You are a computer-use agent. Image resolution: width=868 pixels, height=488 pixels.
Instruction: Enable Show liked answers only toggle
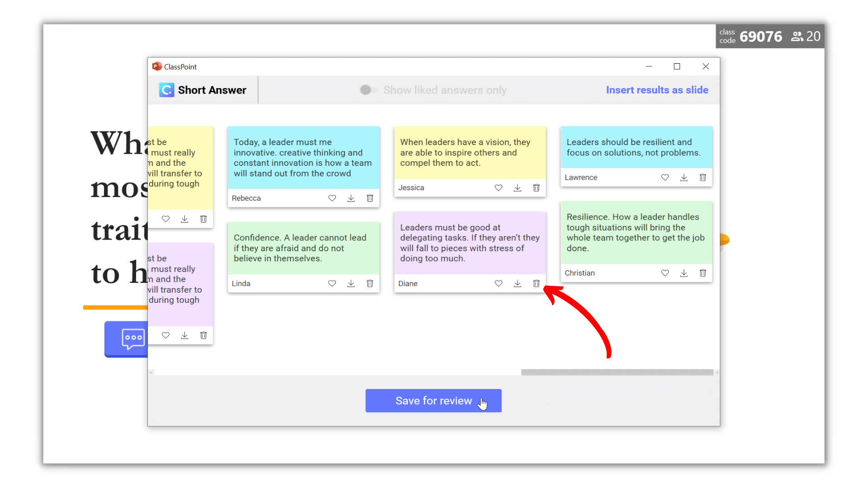[x=368, y=90]
